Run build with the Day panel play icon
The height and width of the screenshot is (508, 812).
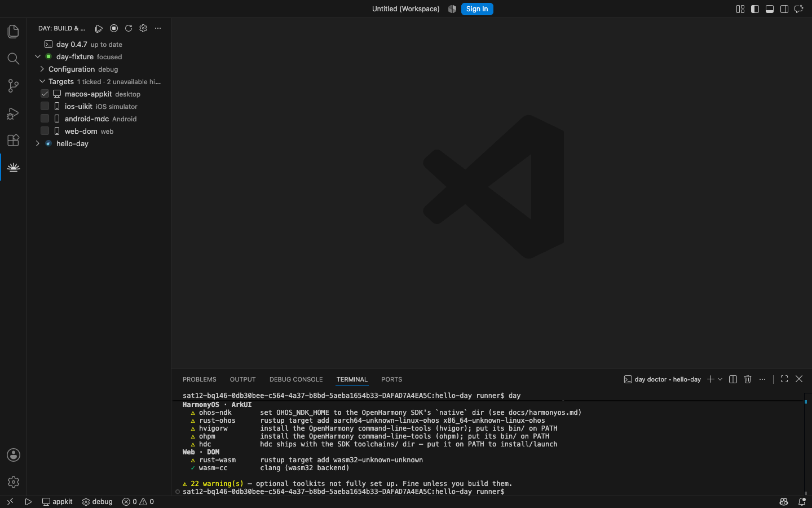click(99, 28)
